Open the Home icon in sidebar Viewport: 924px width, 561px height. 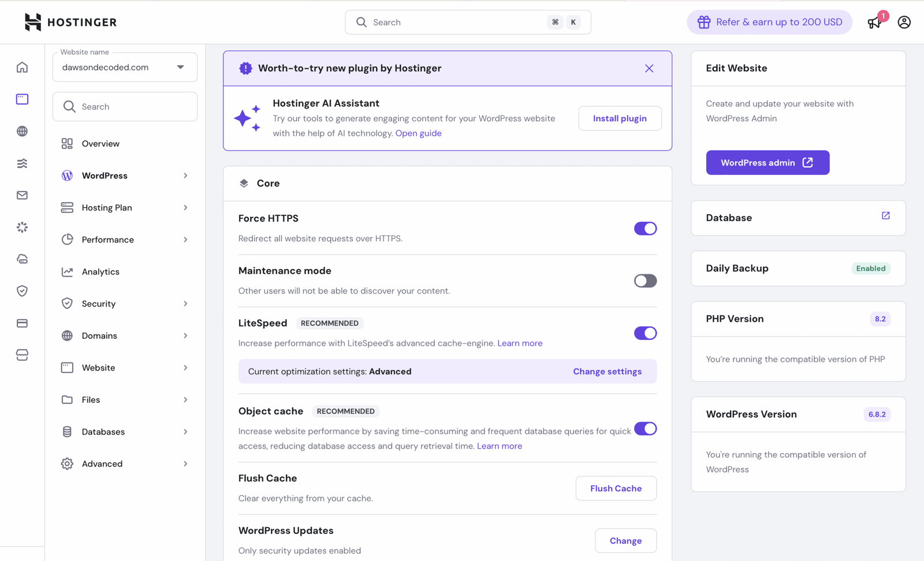(x=22, y=67)
